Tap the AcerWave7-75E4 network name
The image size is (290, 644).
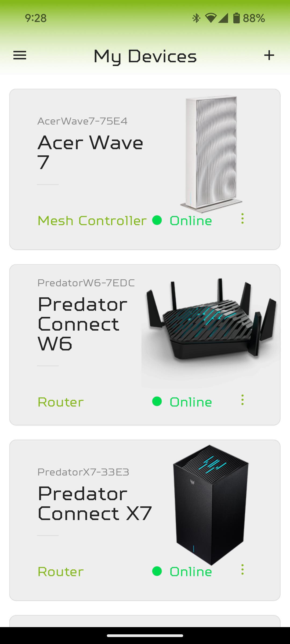point(82,121)
